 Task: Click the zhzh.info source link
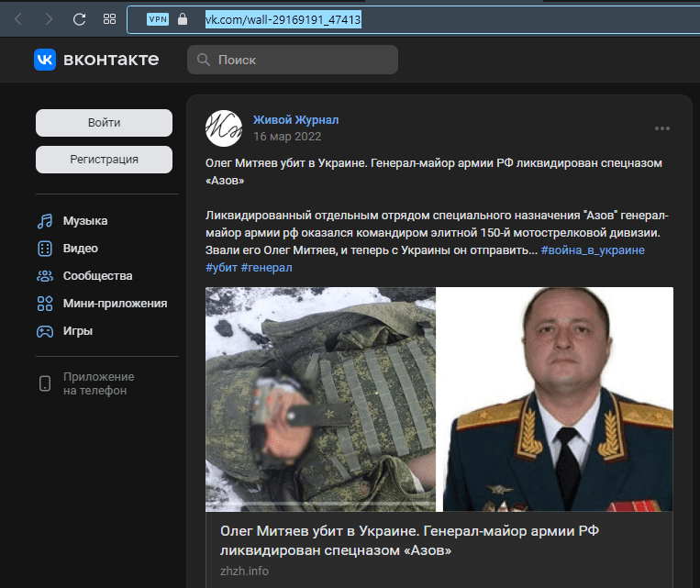[x=244, y=571]
